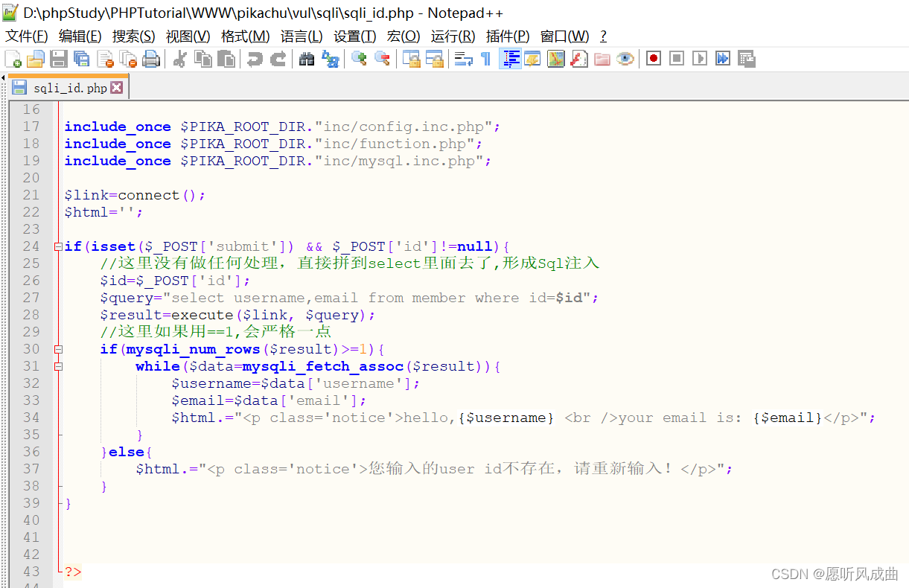Click Save recorded macro icon

click(x=747, y=59)
